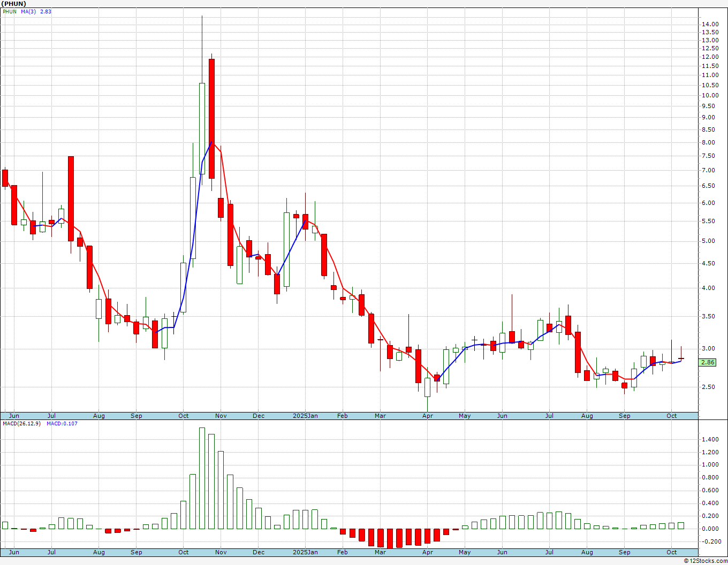Select Feb on the price chart time axis
Screen dimensions: 728x565
[x=342, y=416]
